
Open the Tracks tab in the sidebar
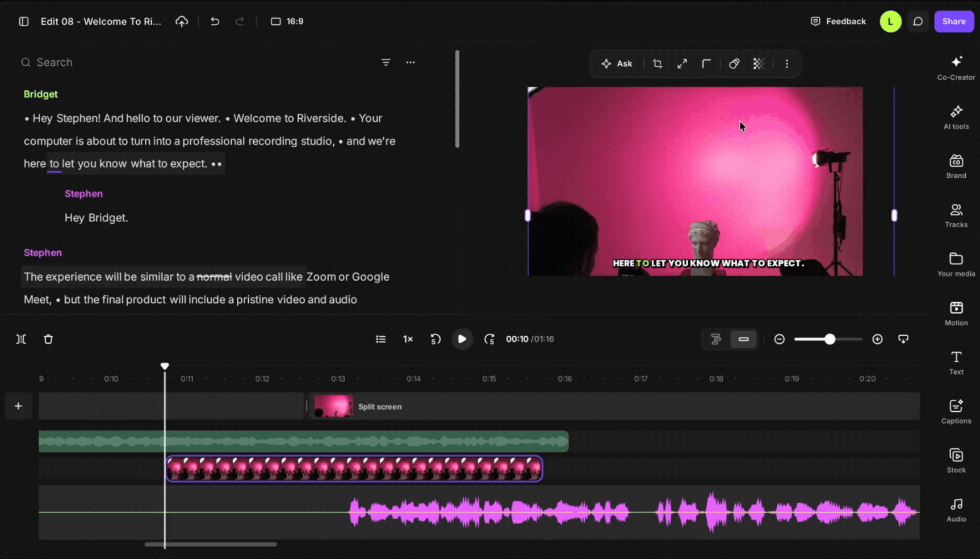pyautogui.click(x=956, y=215)
